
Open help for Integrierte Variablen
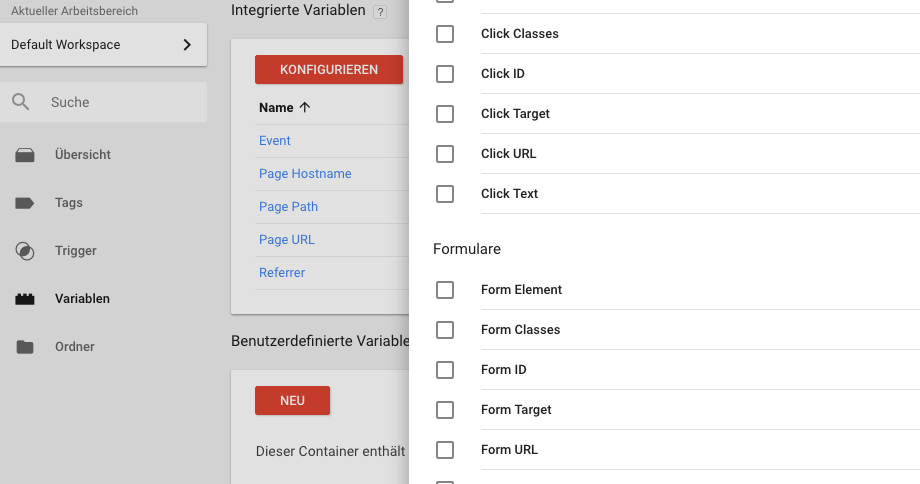380,12
